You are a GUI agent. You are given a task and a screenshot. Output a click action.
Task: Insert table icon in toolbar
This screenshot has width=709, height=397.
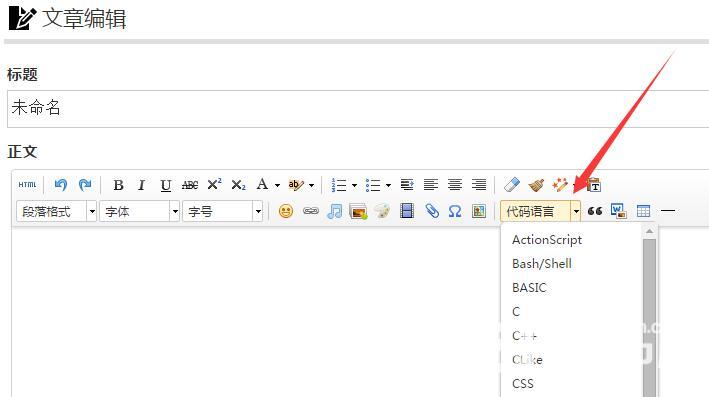(x=643, y=211)
